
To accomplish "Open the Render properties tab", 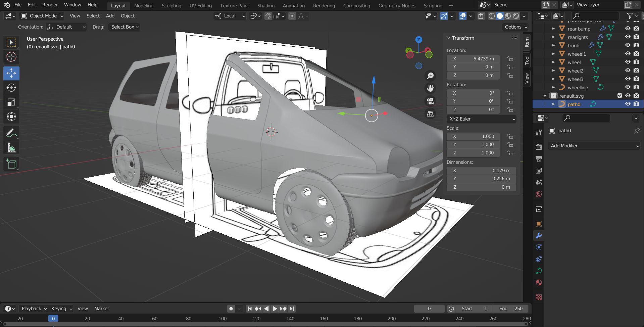I will [x=539, y=147].
